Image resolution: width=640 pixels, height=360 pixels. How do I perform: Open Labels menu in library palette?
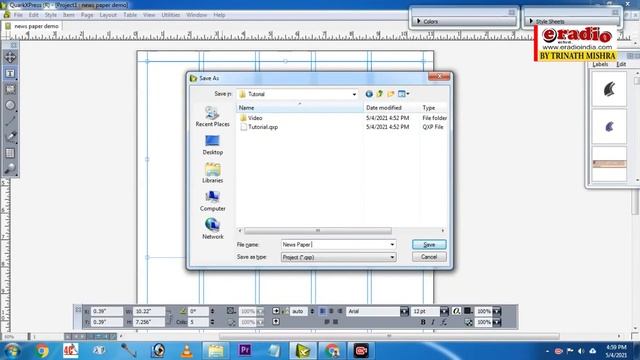tap(600, 64)
